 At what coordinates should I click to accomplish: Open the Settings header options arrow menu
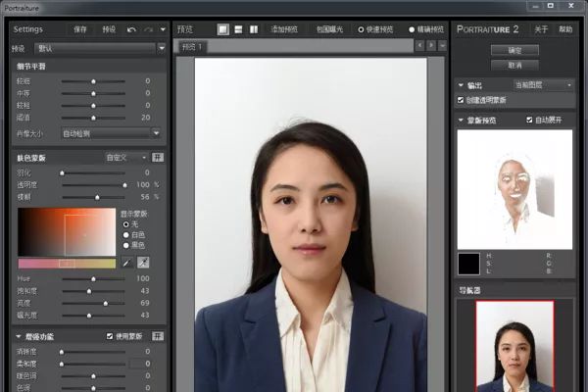tap(163, 29)
